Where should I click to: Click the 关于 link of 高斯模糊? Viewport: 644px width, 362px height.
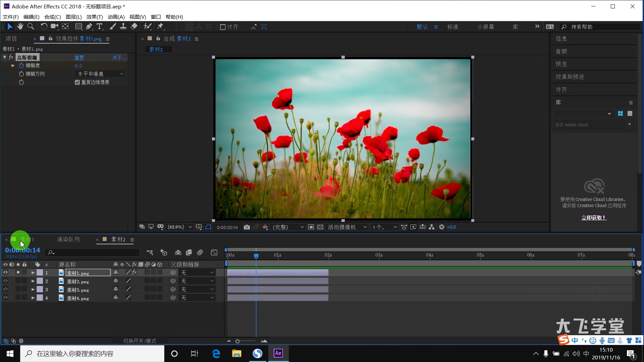(x=119, y=58)
